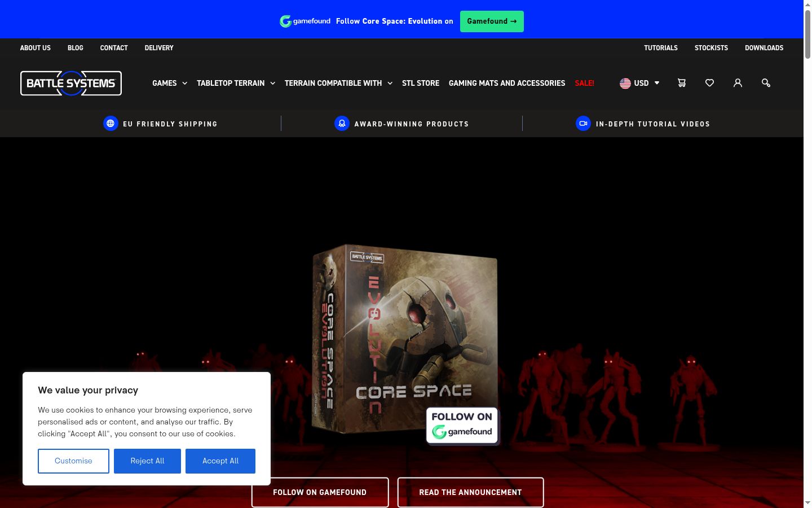Expand the Tabletop Terrain chevron

pos(273,83)
